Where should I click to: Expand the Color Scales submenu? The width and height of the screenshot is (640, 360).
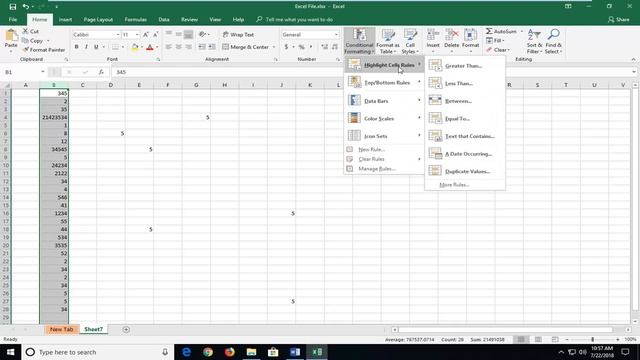click(x=384, y=118)
